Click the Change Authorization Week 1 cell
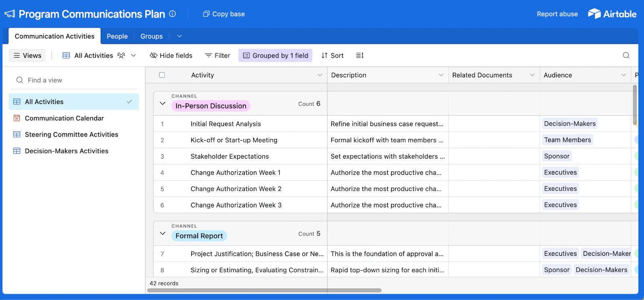Viewport: 644px width, 300px height. pos(240,172)
